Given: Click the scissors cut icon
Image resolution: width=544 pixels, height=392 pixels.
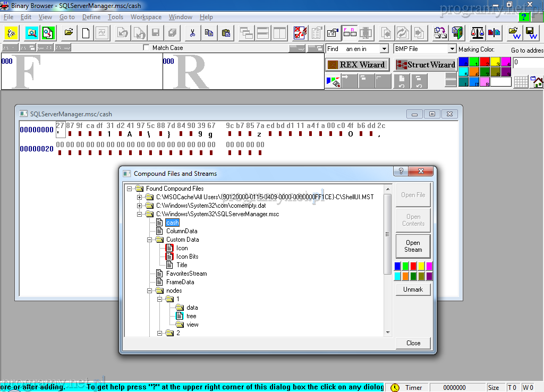Looking at the screenshot, I should 192,33.
